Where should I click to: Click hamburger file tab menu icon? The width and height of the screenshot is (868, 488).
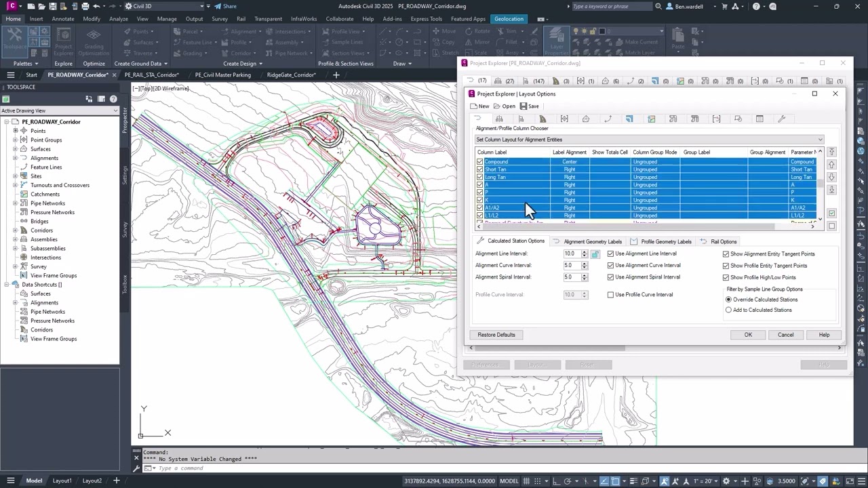[x=10, y=75]
